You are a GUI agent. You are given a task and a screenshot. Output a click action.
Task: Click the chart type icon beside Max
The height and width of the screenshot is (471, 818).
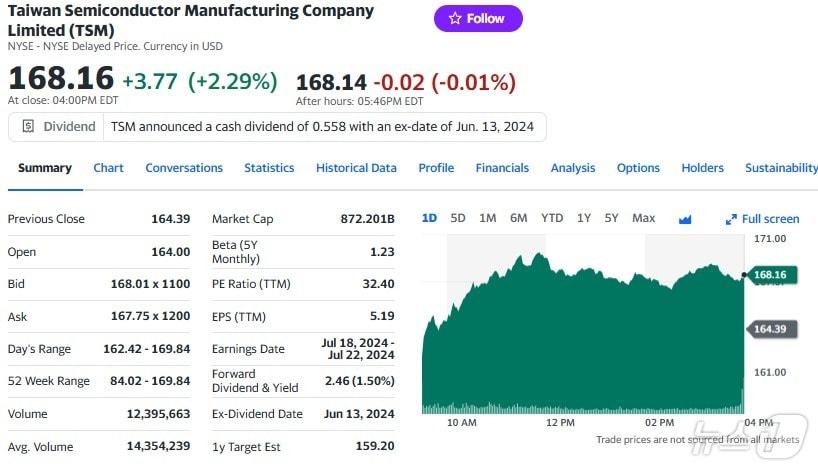point(685,219)
